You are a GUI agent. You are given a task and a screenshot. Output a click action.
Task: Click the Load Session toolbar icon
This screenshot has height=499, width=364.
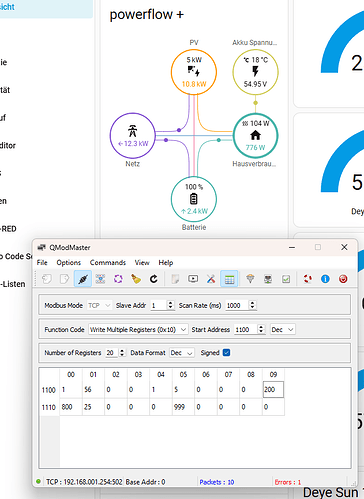(47, 279)
